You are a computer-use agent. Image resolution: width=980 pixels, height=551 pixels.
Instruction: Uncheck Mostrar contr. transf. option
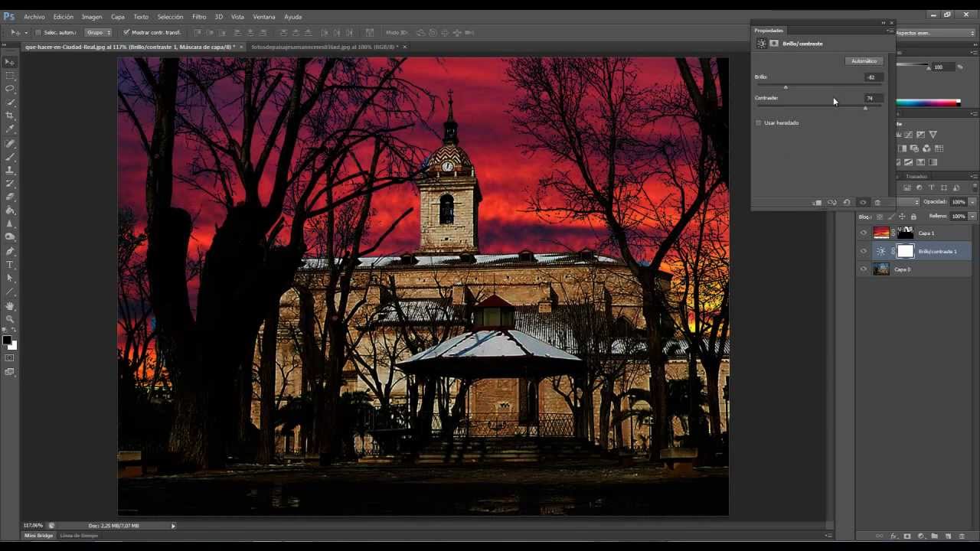[126, 32]
